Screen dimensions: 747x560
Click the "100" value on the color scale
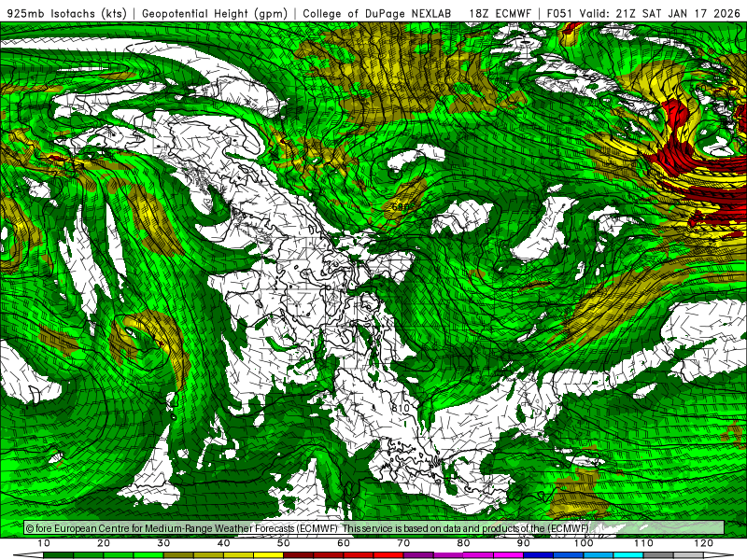[x=584, y=543]
